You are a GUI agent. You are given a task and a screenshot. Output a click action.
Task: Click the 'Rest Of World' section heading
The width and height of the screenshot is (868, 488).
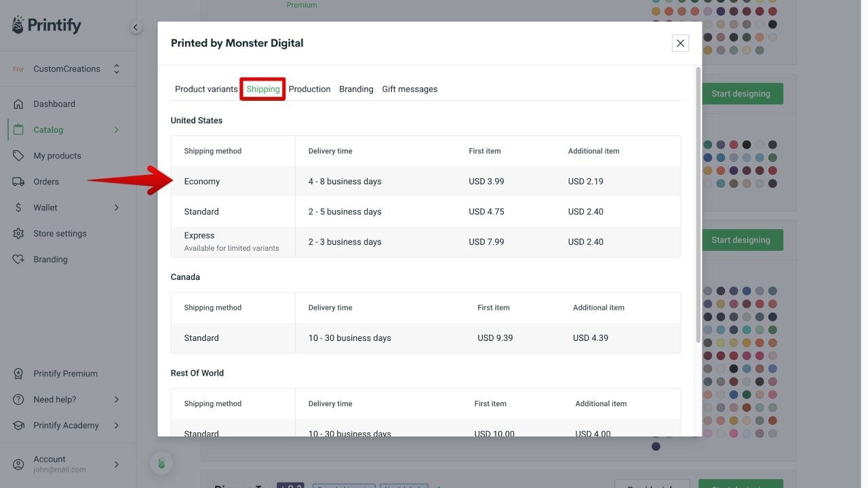pyautogui.click(x=197, y=373)
